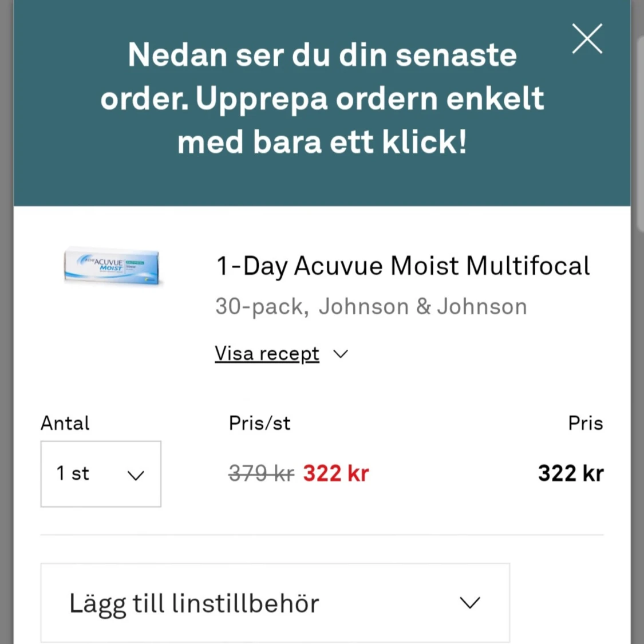644x644 pixels.
Task: Click the 'Antal' label
Action: point(65,423)
